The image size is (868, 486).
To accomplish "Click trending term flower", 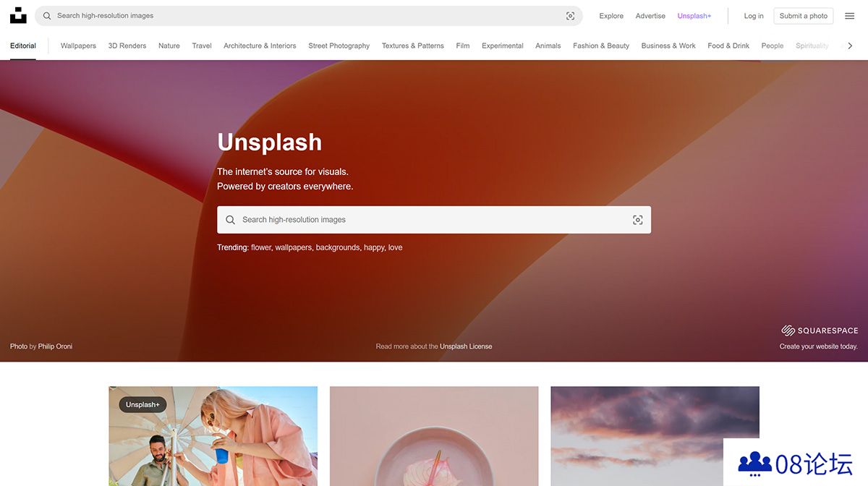I will (x=261, y=247).
